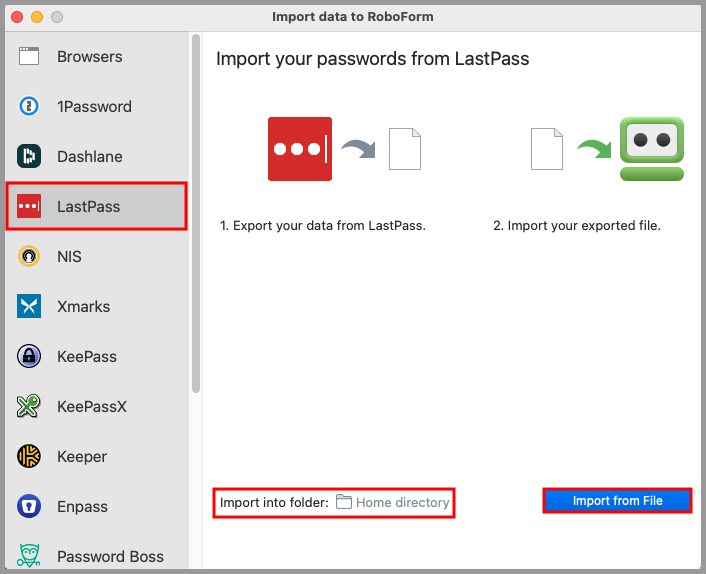This screenshot has width=706, height=574.
Task: Click the green RoboForm robot logo
Action: (651, 149)
